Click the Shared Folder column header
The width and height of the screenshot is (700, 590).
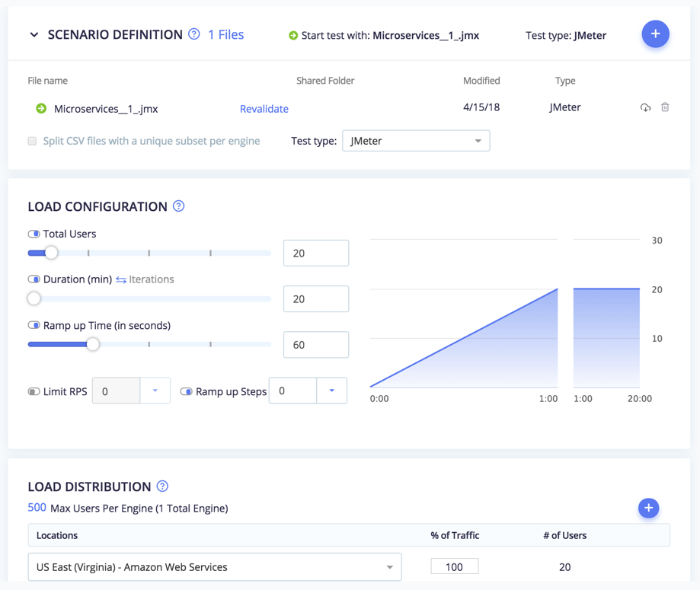(325, 81)
